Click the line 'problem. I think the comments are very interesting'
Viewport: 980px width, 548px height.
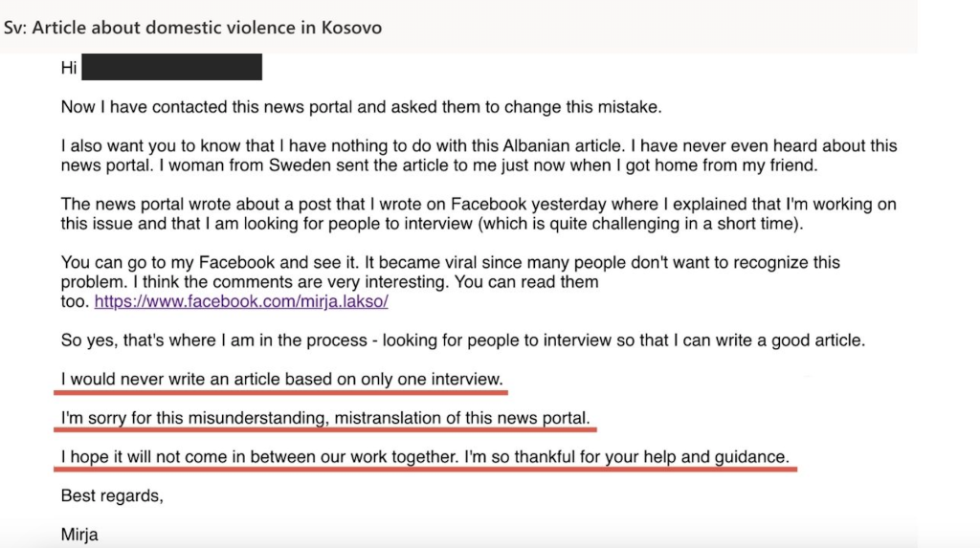[329, 281]
